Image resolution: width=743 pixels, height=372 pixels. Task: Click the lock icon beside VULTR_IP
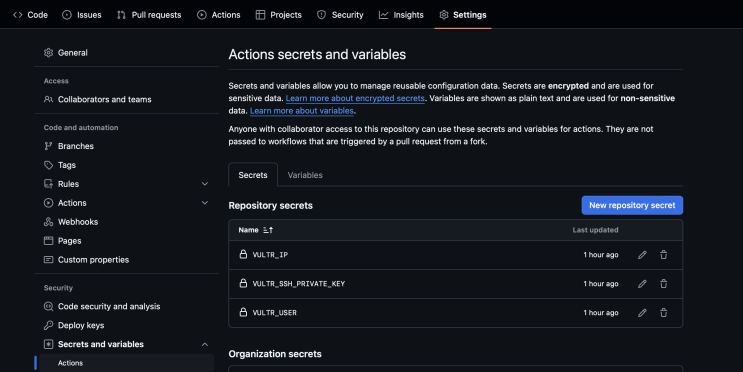[243, 254]
